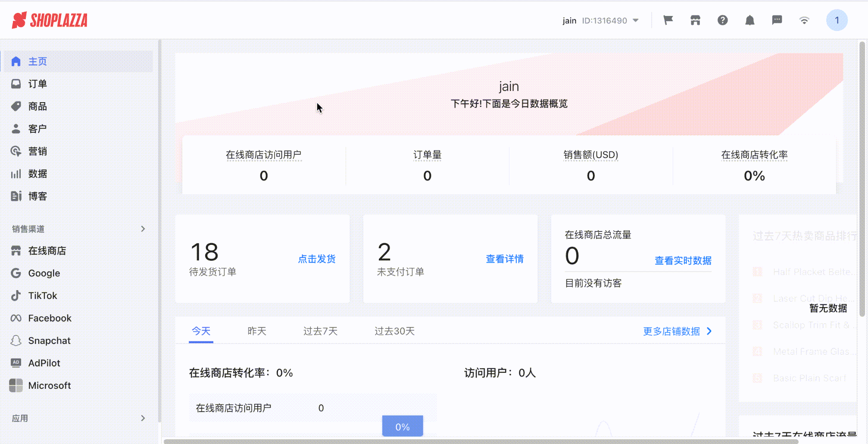This screenshot has height=444, width=868.
Task: Click the 订单量 metric label
Action: click(427, 155)
